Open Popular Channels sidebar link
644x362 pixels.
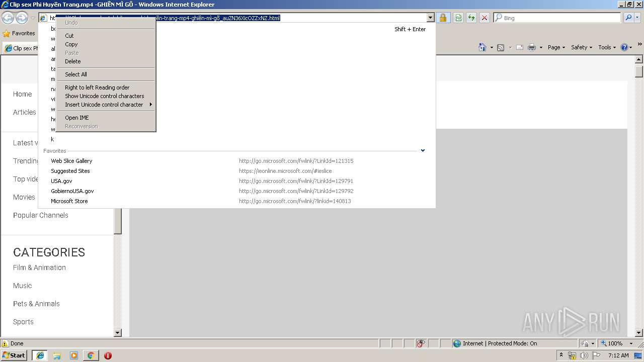click(41, 215)
